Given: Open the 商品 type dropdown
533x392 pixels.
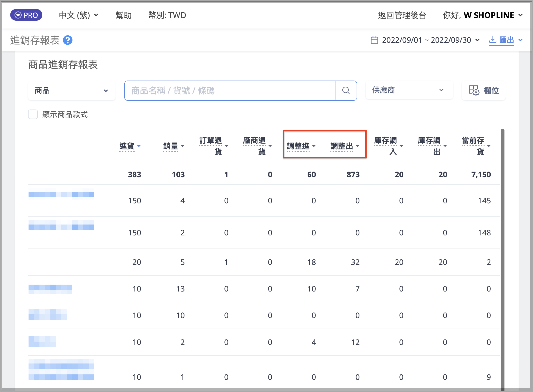Looking at the screenshot, I should pyautogui.click(x=71, y=91).
